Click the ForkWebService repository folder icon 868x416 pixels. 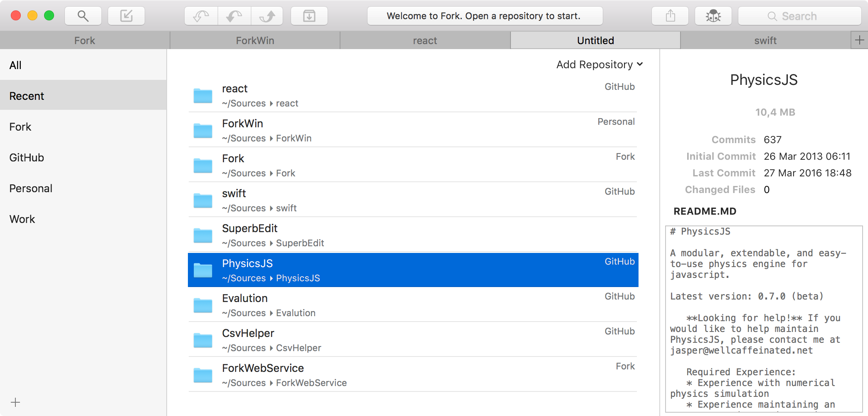point(203,375)
